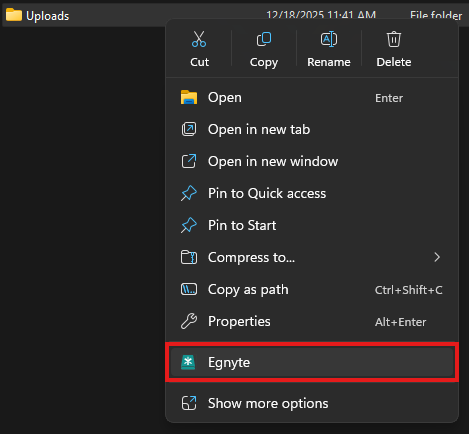Click the Copy label in top row
Viewport: 469px width, 434px height.
264,62
